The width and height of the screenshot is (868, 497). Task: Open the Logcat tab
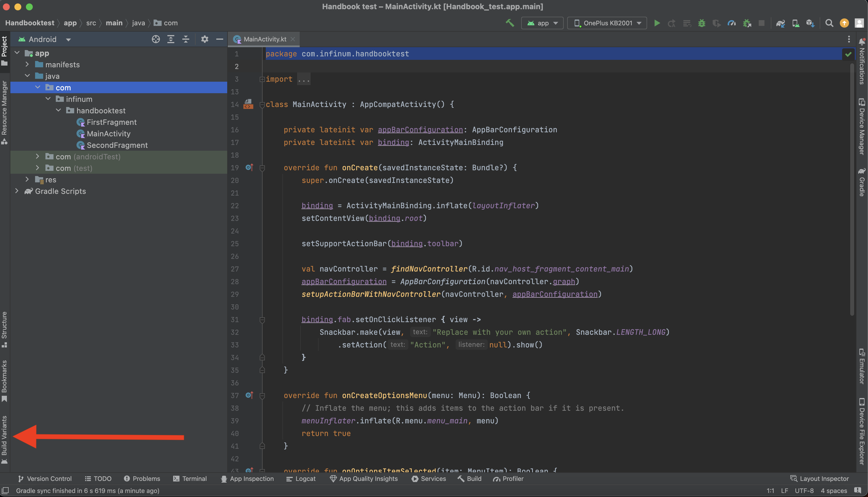point(301,479)
